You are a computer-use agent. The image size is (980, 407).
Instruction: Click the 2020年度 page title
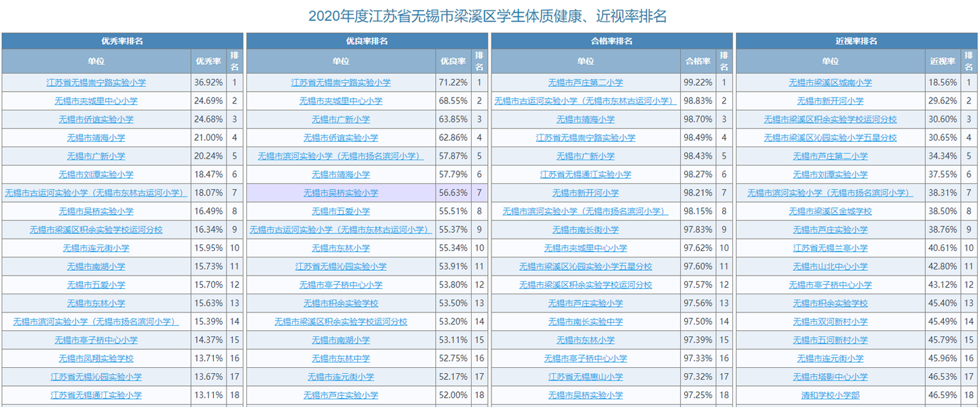coord(488,16)
